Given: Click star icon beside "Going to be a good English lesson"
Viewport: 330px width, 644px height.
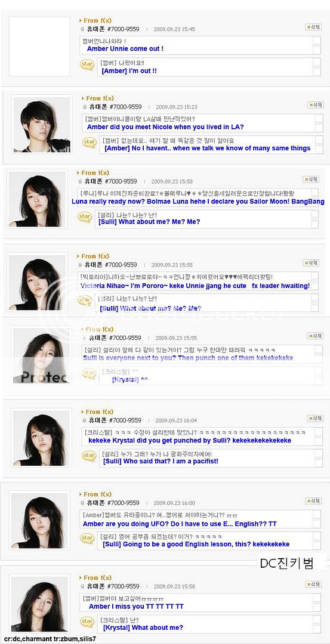Looking at the screenshot, I should pyautogui.click(x=87, y=538).
